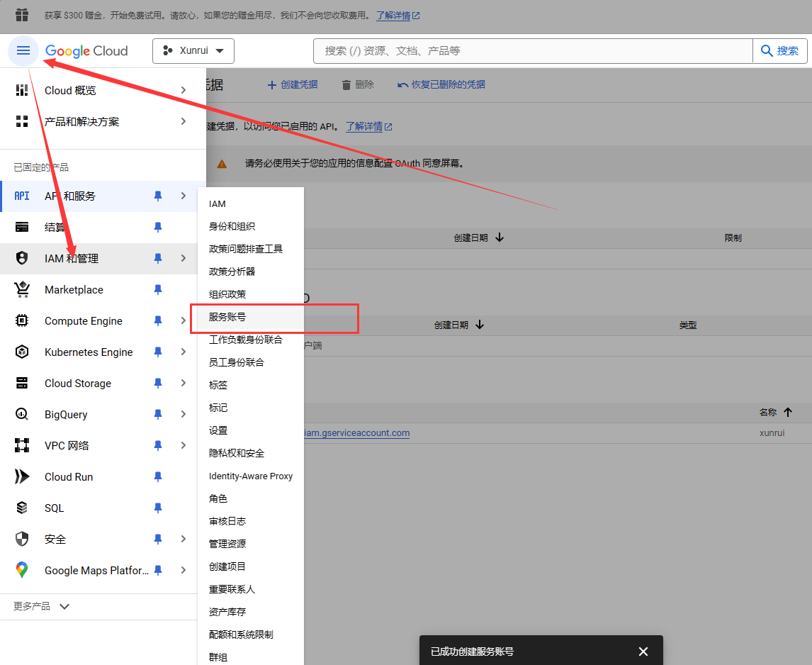Open 了解详情 link under credentials heading
The height and width of the screenshot is (665, 812).
tap(368, 126)
